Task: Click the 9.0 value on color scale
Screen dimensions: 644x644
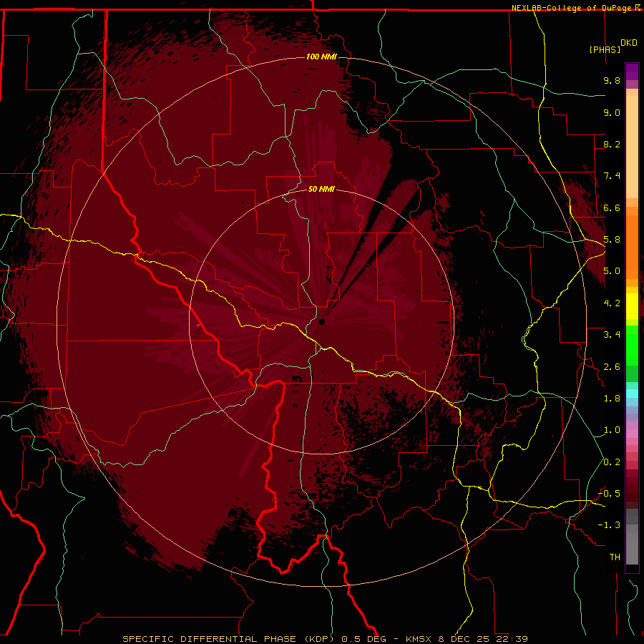Action: 612,112
